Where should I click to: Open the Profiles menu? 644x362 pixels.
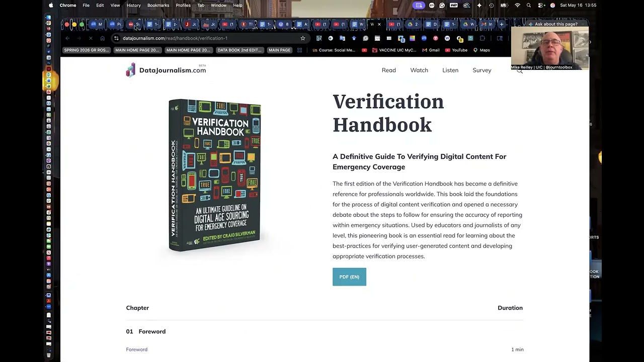coord(183,5)
